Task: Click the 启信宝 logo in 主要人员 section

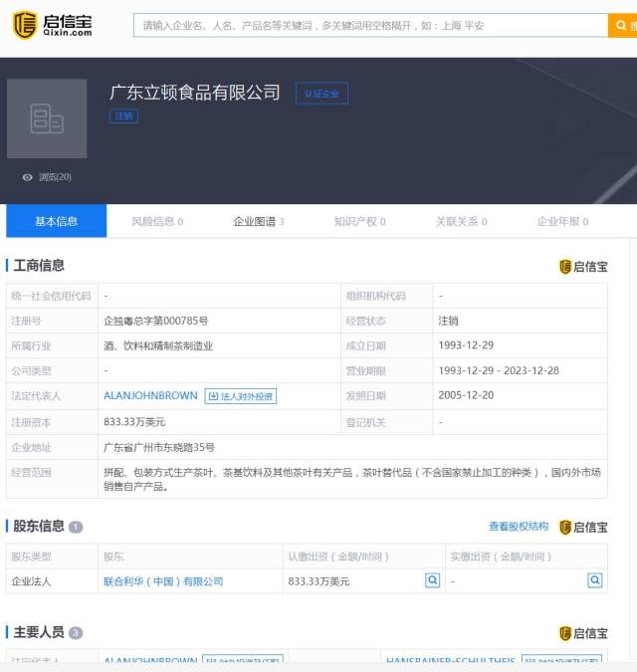Action: 583,633
